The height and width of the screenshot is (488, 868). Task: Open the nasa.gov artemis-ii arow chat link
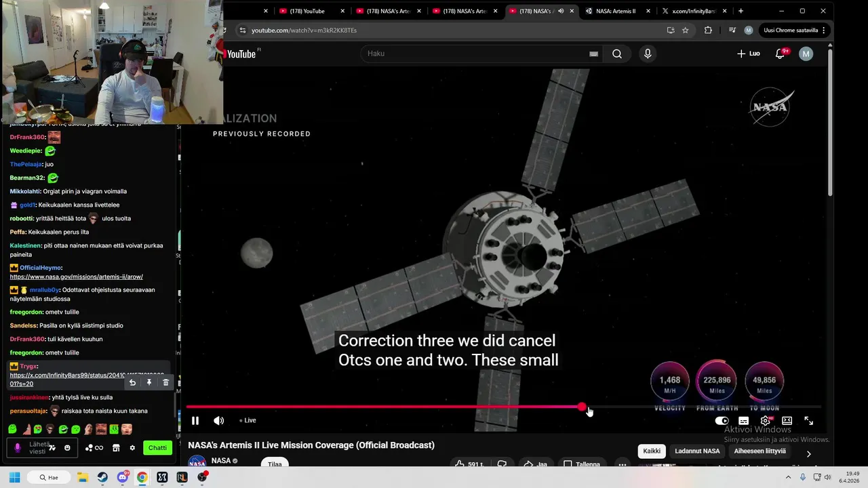(76, 277)
